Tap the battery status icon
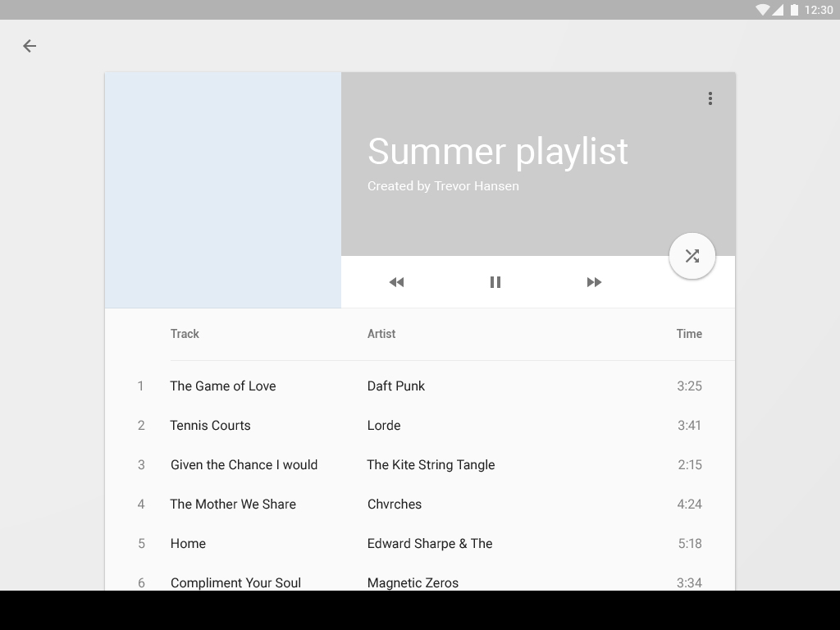Screen dimensions: 840x630 point(794,10)
